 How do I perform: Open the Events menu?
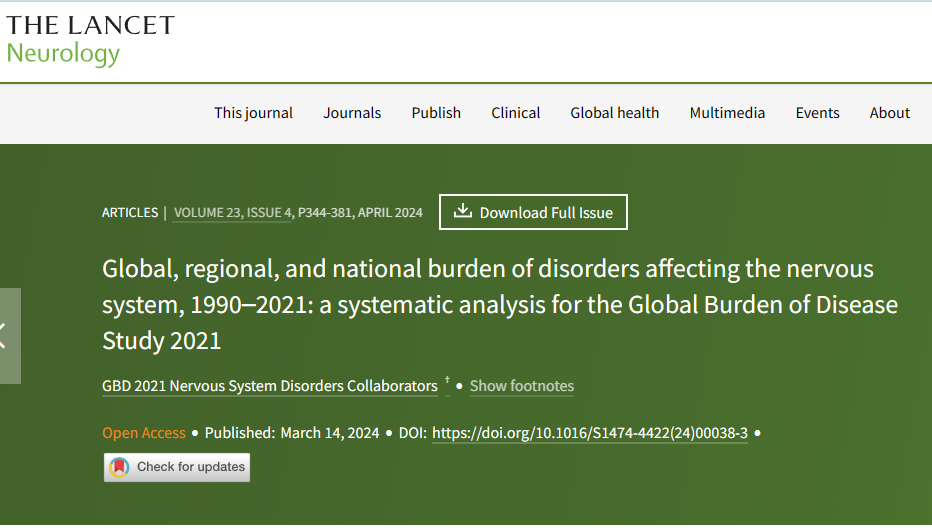click(x=817, y=113)
